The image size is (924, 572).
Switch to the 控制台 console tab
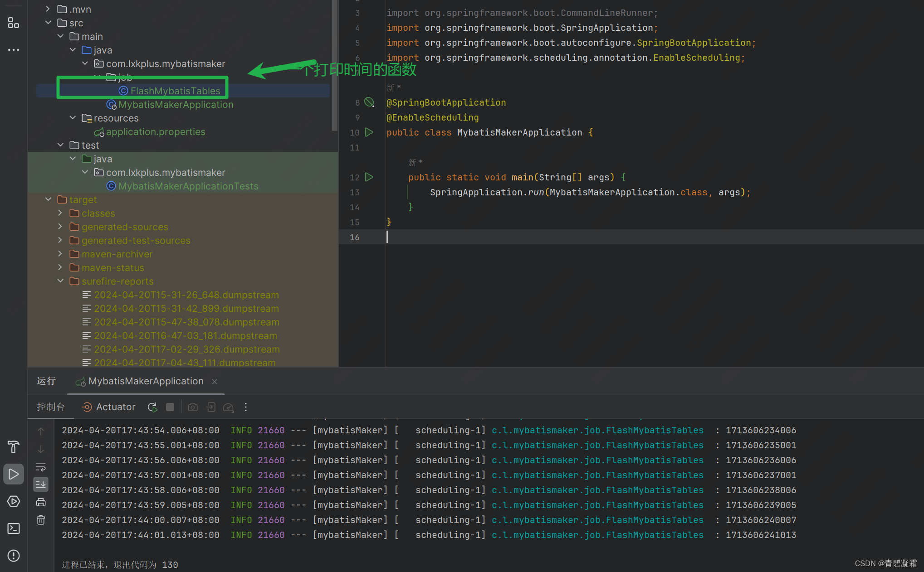[x=51, y=407]
